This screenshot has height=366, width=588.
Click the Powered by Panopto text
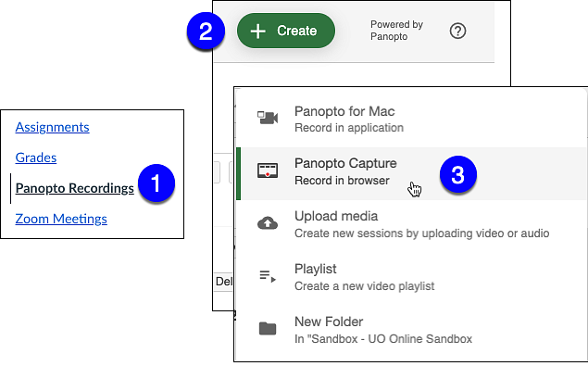pyautogui.click(x=396, y=31)
